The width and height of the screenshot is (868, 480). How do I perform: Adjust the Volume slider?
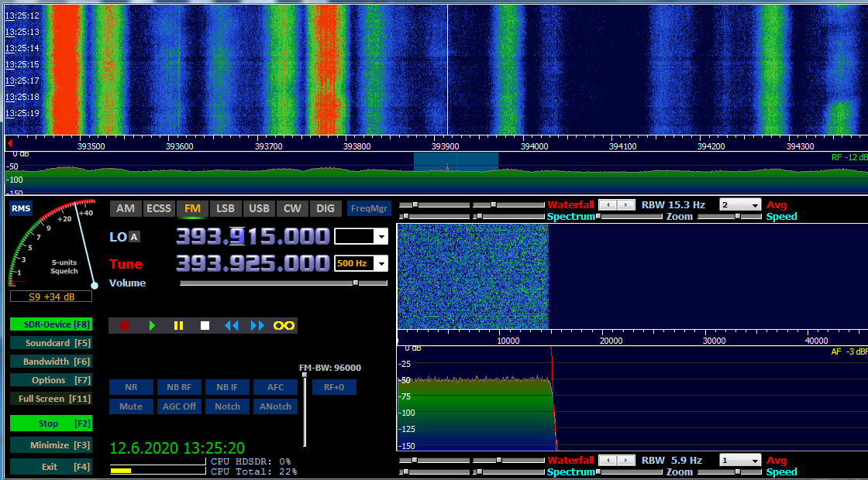coord(284,283)
